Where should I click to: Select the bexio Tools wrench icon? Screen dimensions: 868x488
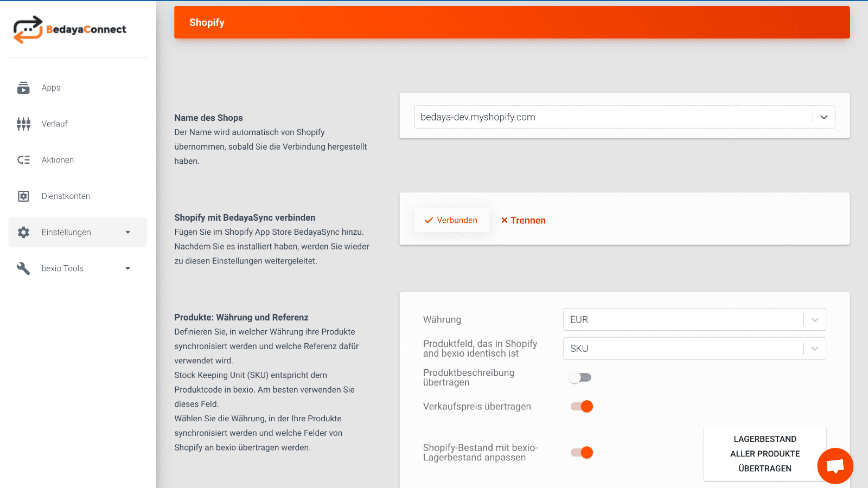click(x=23, y=268)
